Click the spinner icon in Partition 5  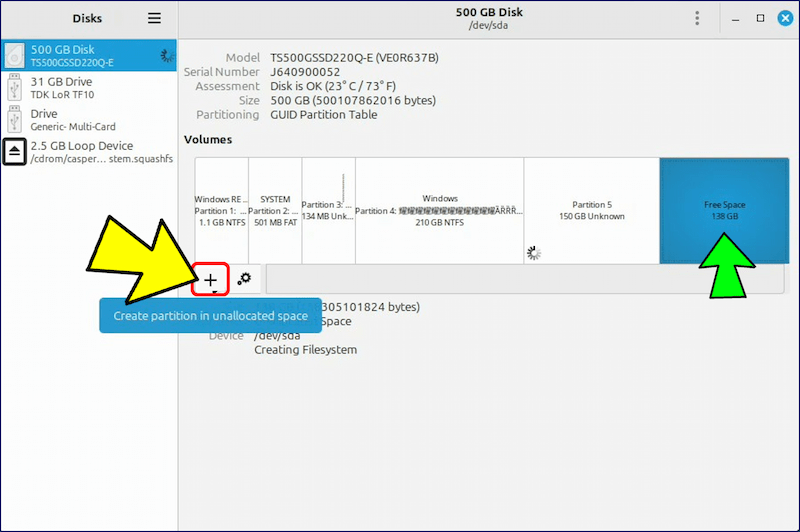pyautogui.click(x=534, y=253)
